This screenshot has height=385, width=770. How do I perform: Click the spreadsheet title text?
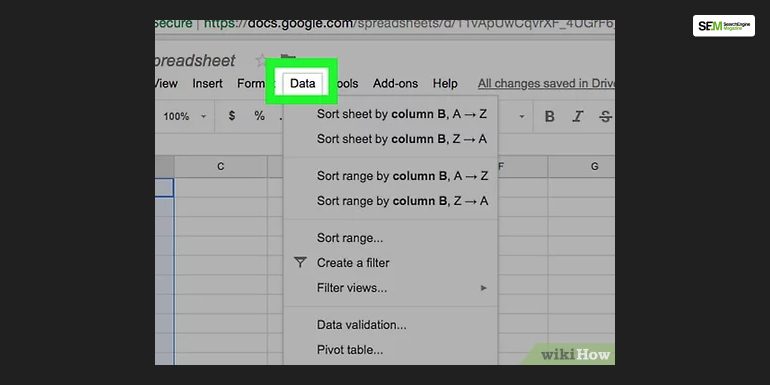click(x=195, y=61)
